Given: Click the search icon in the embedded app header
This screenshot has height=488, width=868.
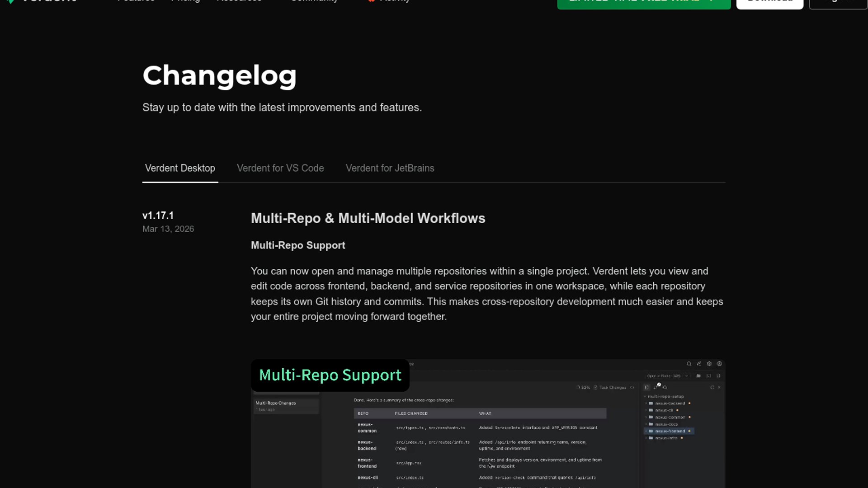Looking at the screenshot, I should tap(689, 364).
